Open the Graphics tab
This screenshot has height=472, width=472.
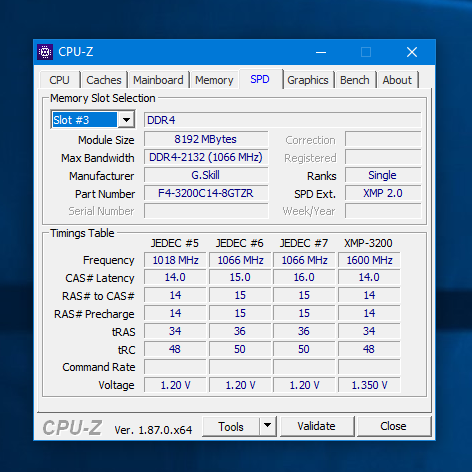tap(308, 80)
